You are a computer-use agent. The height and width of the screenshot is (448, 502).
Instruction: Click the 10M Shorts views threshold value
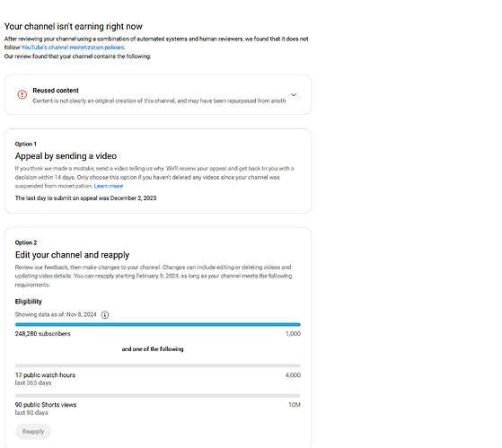click(295, 405)
